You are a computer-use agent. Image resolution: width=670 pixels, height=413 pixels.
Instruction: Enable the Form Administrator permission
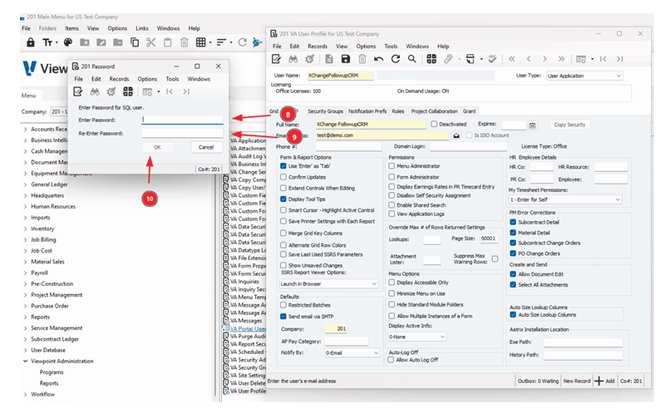click(391, 177)
